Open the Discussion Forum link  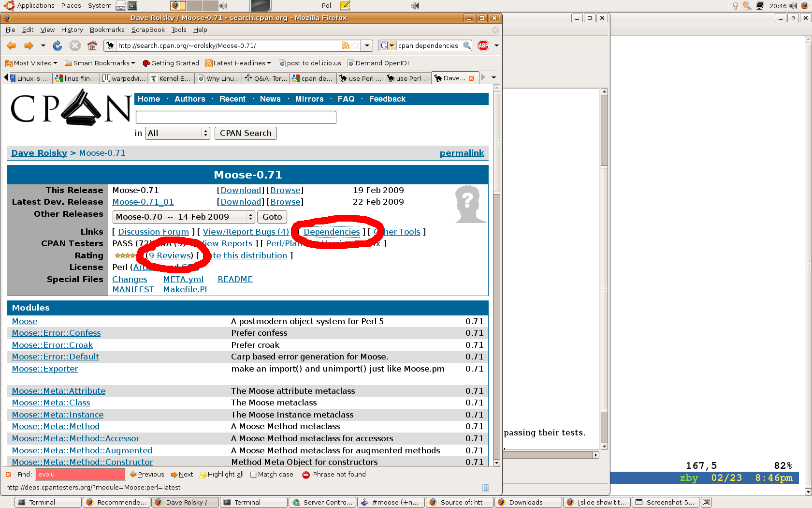153,232
